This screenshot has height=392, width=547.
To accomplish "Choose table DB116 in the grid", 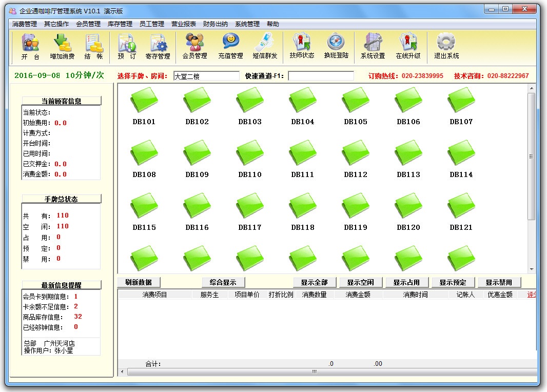I will point(197,207).
